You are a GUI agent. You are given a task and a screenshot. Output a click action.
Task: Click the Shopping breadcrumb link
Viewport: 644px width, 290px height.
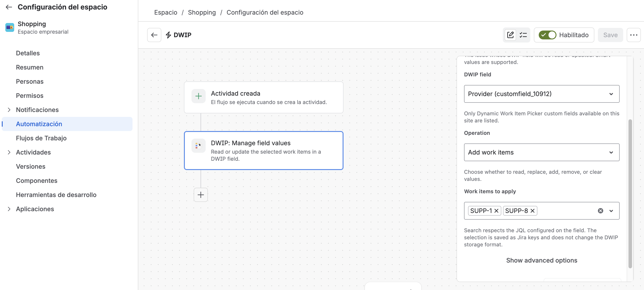202,12
